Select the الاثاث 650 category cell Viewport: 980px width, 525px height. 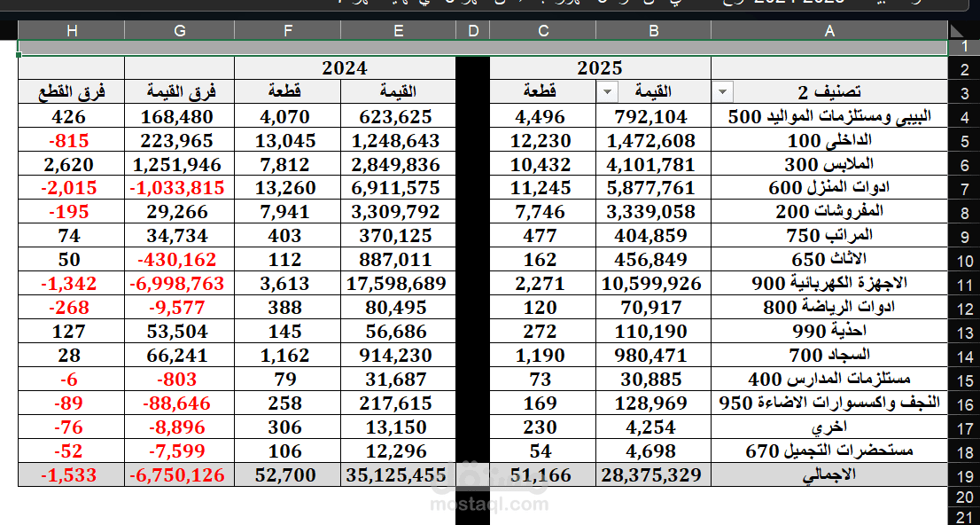(829, 260)
